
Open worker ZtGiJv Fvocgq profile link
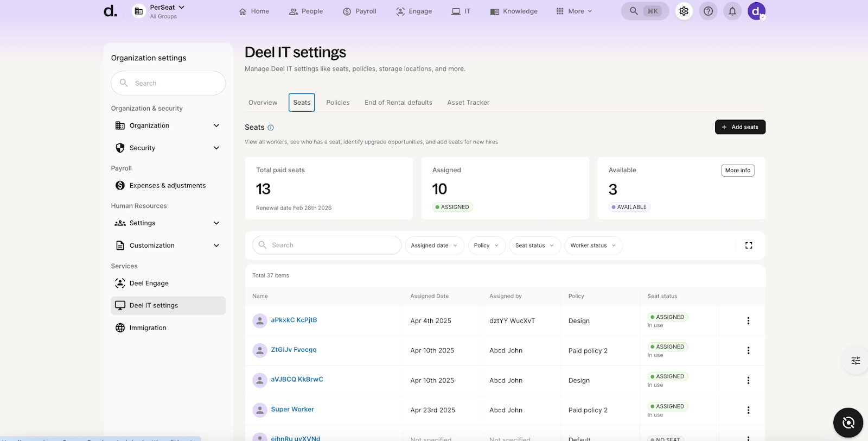[x=293, y=350]
